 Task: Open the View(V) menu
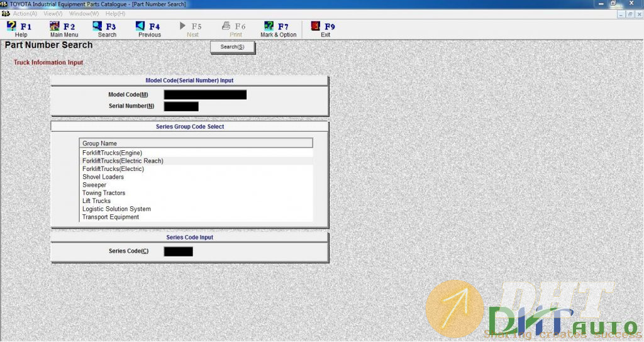tap(53, 14)
